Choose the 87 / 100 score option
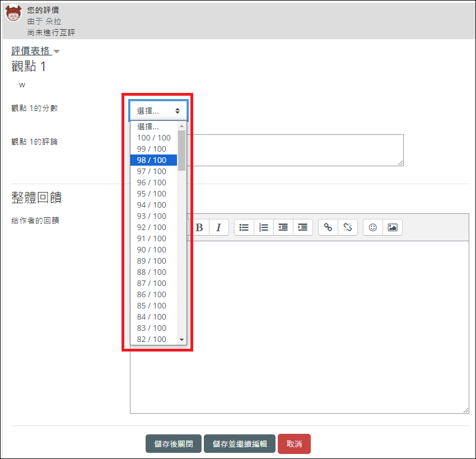Viewport: 476px width, 459px height. (x=153, y=284)
